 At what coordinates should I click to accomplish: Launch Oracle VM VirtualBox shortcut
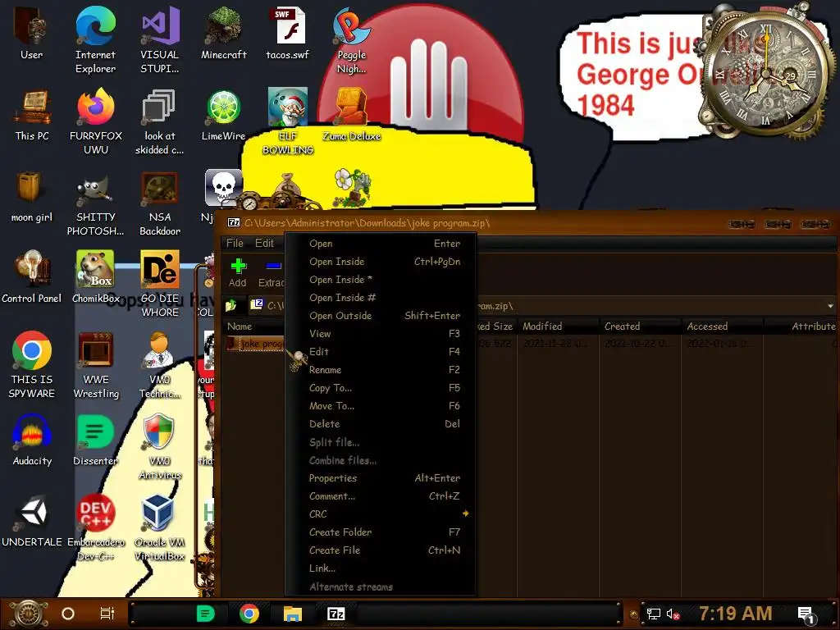coord(160,527)
